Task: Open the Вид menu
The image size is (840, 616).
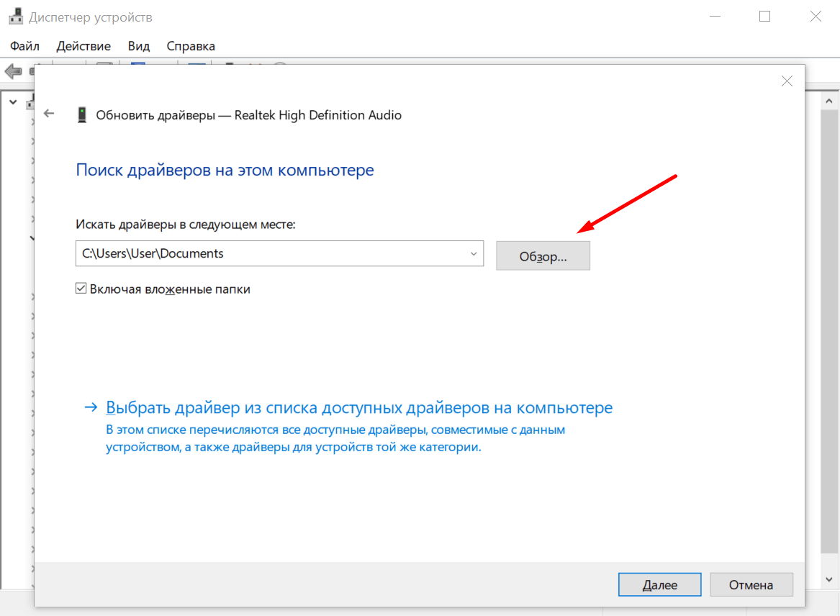Action: click(139, 46)
